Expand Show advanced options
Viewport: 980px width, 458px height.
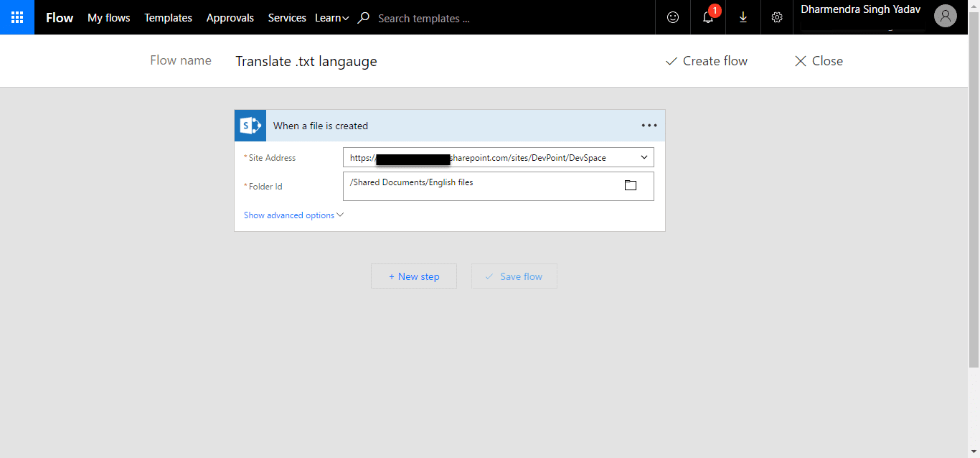tap(294, 215)
